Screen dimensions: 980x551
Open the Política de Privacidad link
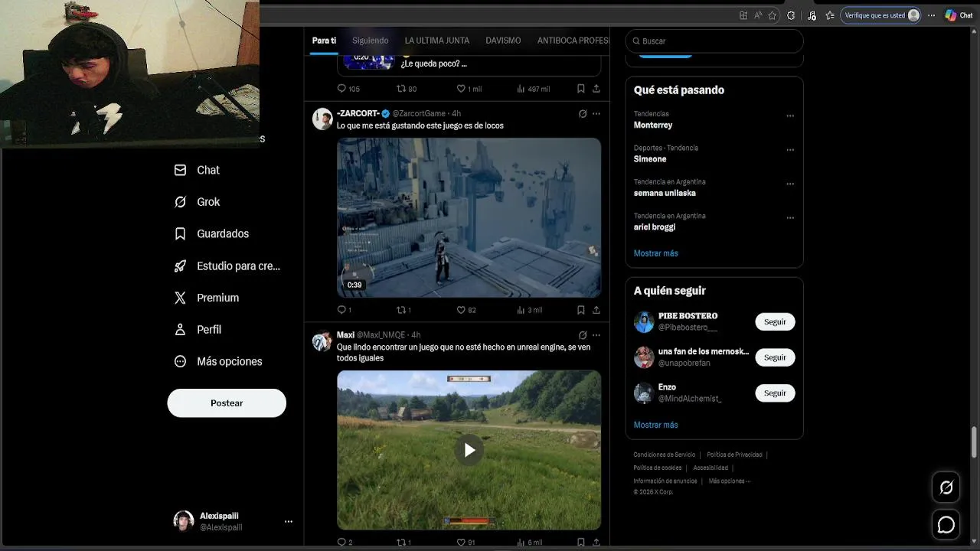pyautogui.click(x=734, y=455)
